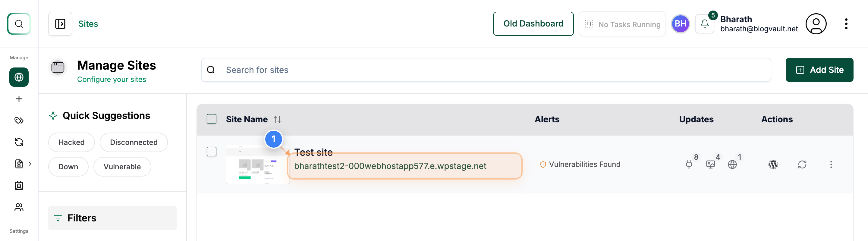868x241 pixels.
Task: Check the checkbox next to Test site
Action: coord(212,152)
